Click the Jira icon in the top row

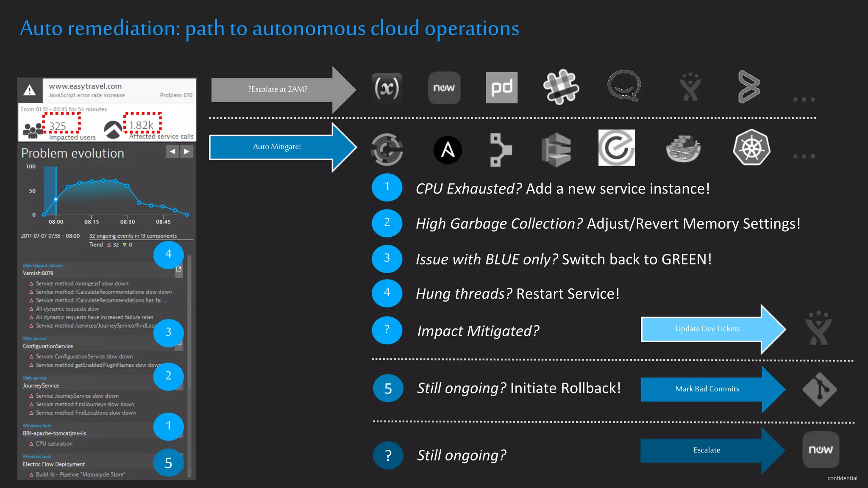coord(690,86)
